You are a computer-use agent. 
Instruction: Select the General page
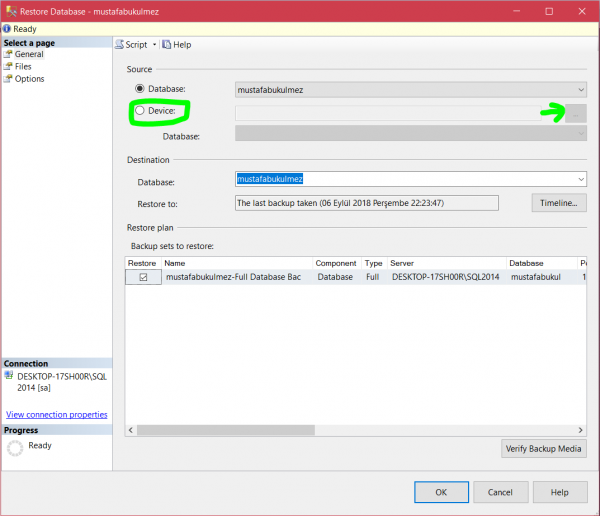coord(29,54)
